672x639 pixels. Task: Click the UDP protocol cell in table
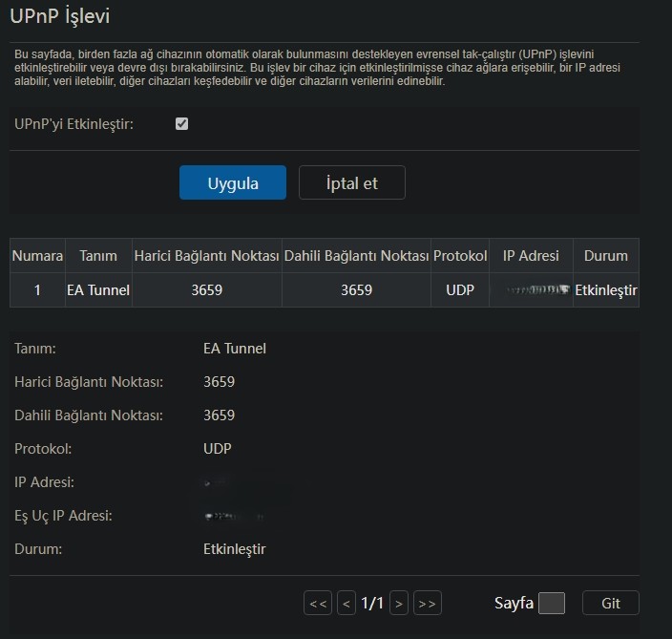point(460,290)
